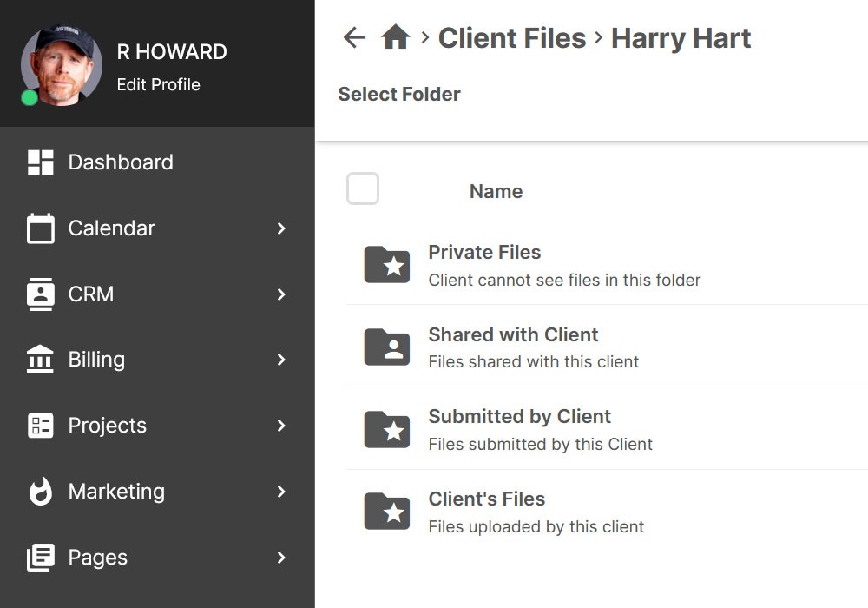Click the back arrow in breadcrumb

(354, 38)
